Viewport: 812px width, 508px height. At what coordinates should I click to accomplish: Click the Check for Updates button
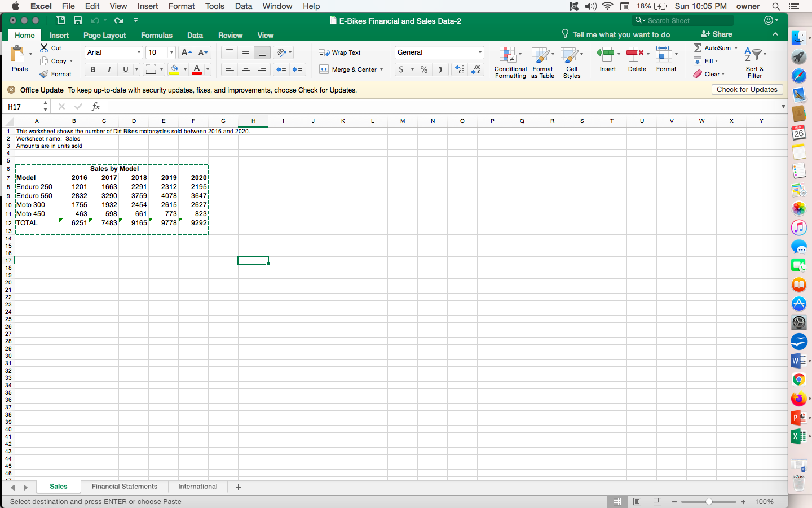click(747, 89)
